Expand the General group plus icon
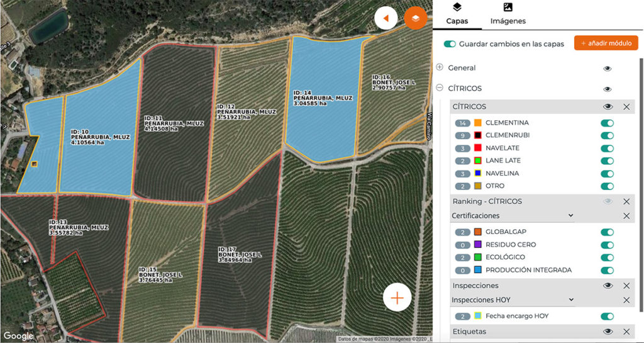The width and height of the screenshot is (644, 343). point(440,67)
